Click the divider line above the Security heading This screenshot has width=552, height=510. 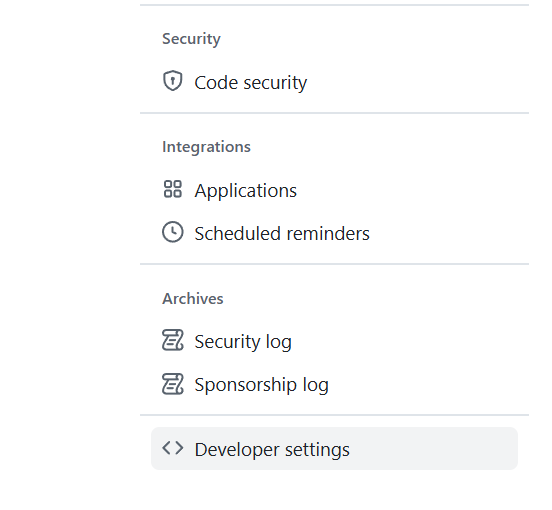[334, 5]
